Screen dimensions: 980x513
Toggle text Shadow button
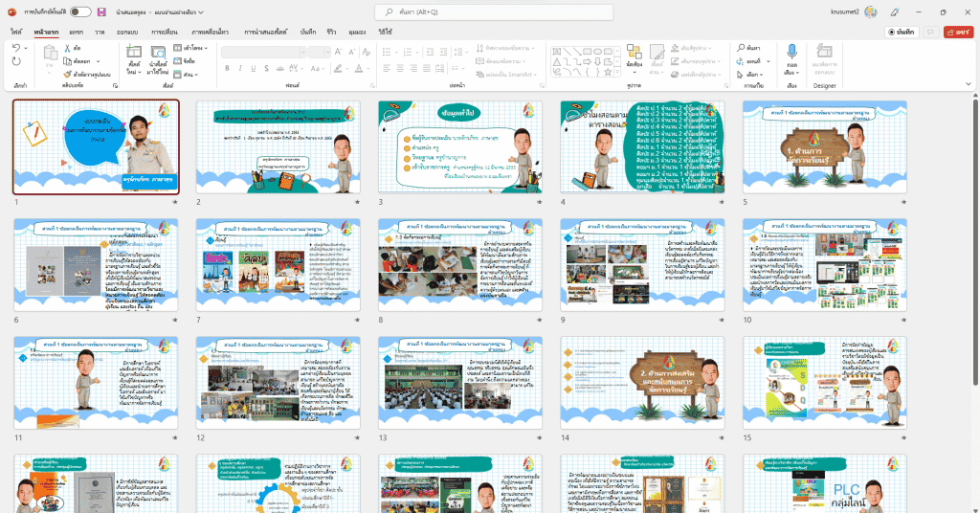(x=266, y=68)
